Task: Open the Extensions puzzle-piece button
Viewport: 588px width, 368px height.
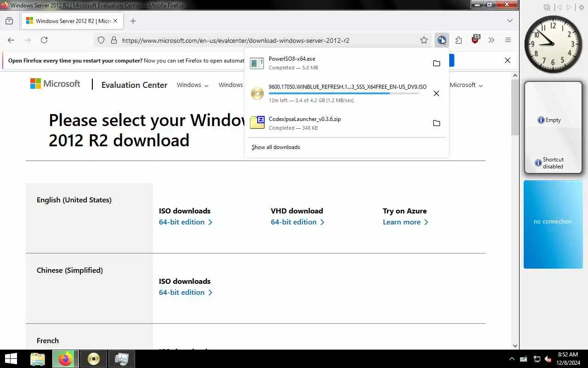Action: (x=458, y=40)
